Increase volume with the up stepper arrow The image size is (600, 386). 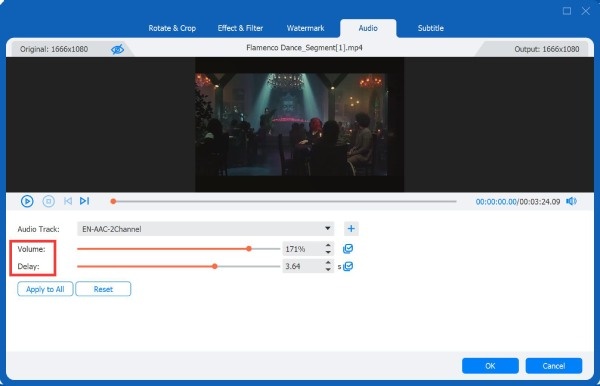click(328, 245)
